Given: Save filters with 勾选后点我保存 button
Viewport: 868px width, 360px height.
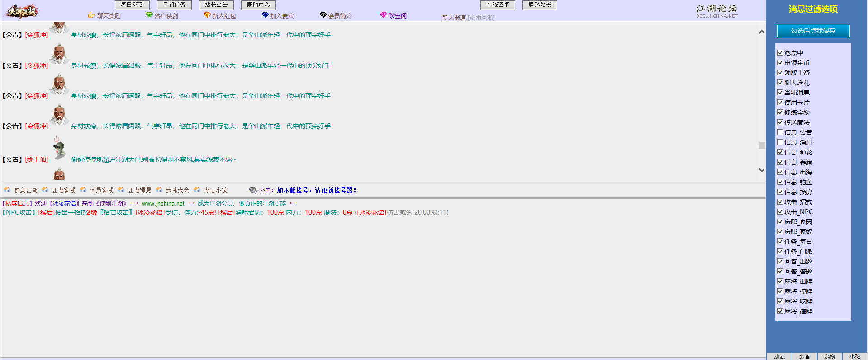Looking at the screenshot, I should pos(813,31).
